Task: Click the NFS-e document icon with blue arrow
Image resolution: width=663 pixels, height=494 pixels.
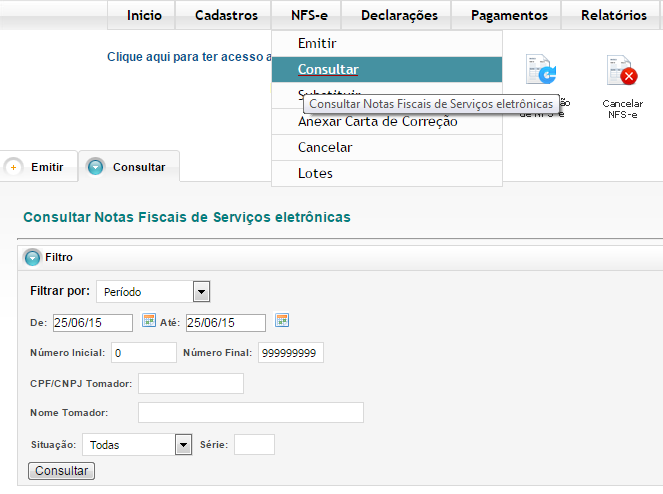Action: (x=541, y=70)
